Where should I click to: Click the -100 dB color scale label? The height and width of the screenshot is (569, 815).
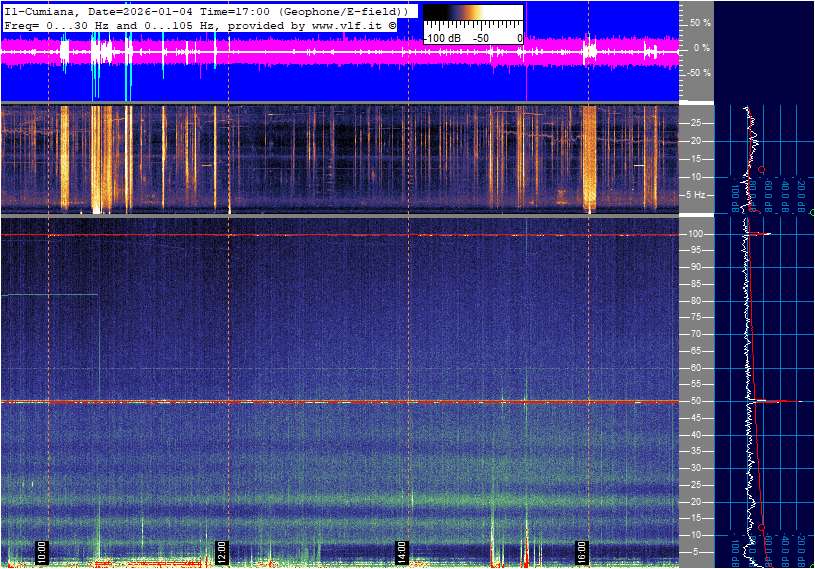point(440,38)
